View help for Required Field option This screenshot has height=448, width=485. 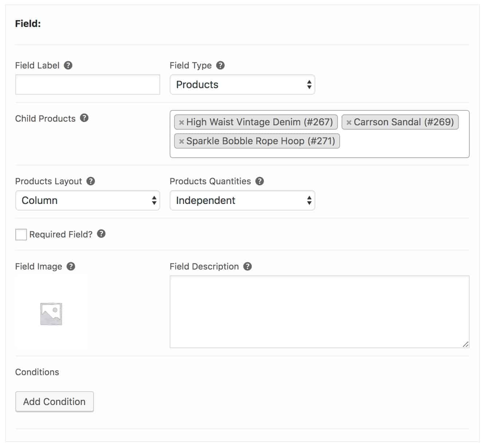tap(101, 234)
